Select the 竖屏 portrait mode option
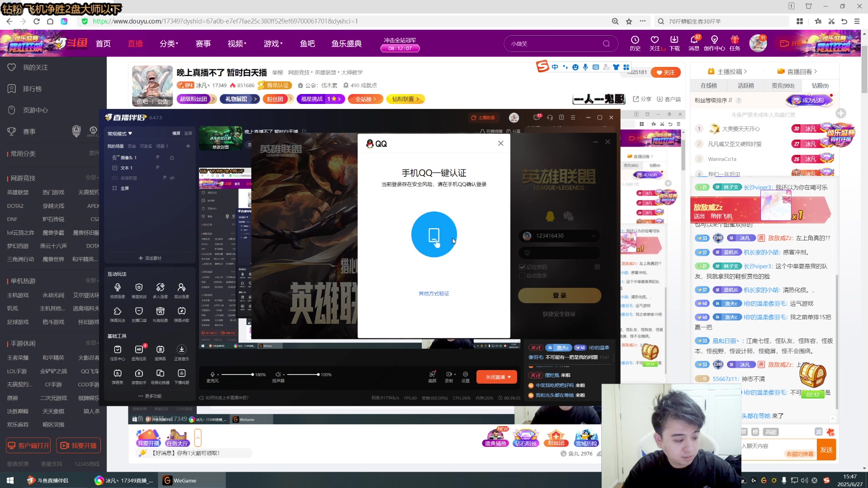 (188, 133)
